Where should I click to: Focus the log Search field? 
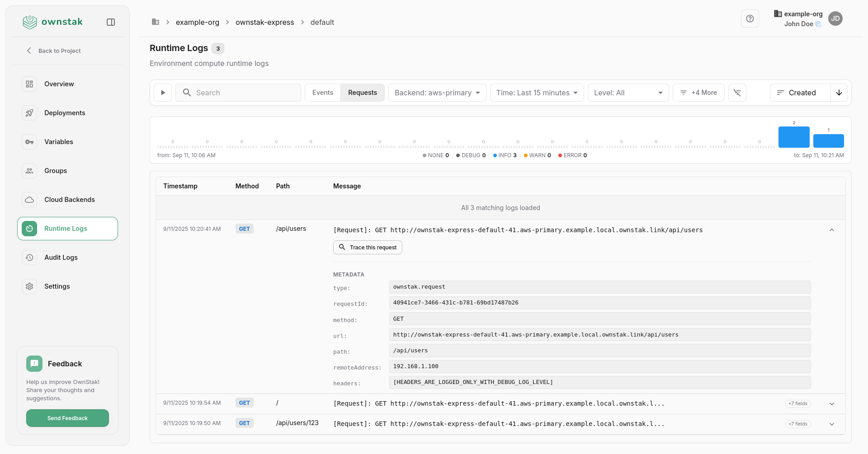click(x=244, y=93)
